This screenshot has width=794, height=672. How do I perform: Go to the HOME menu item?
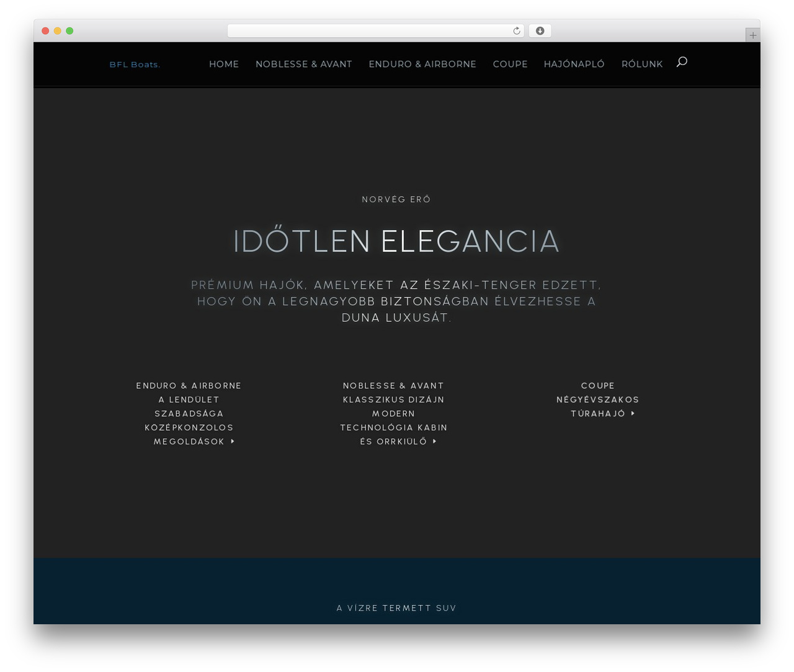[224, 64]
